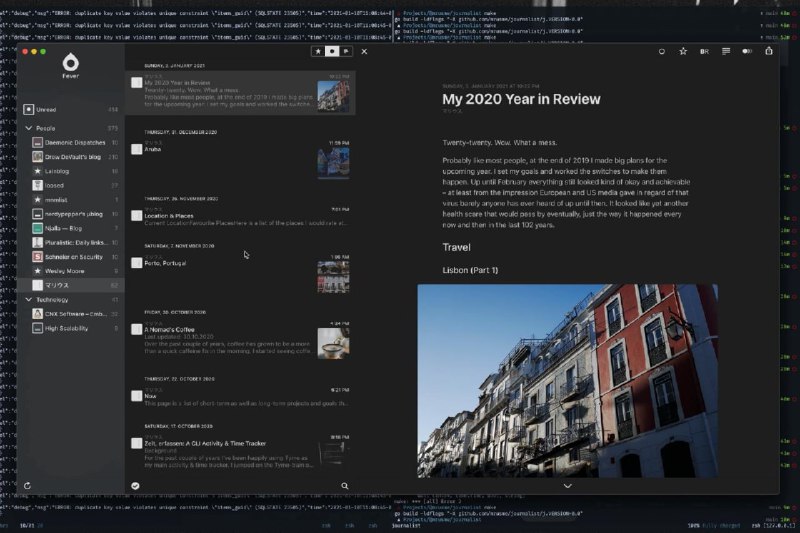Star the current article
The width and height of the screenshot is (800, 533).
[x=683, y=51]
